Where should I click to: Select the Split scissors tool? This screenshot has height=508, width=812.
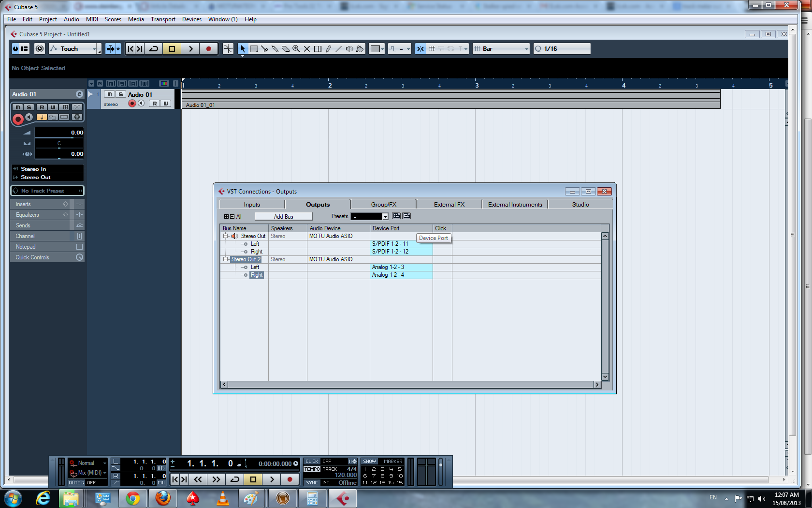tap(264, 49)
